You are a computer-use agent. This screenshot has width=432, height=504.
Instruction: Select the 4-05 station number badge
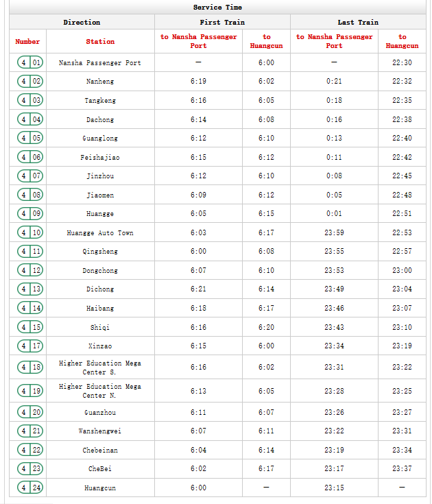coord(30,138)
